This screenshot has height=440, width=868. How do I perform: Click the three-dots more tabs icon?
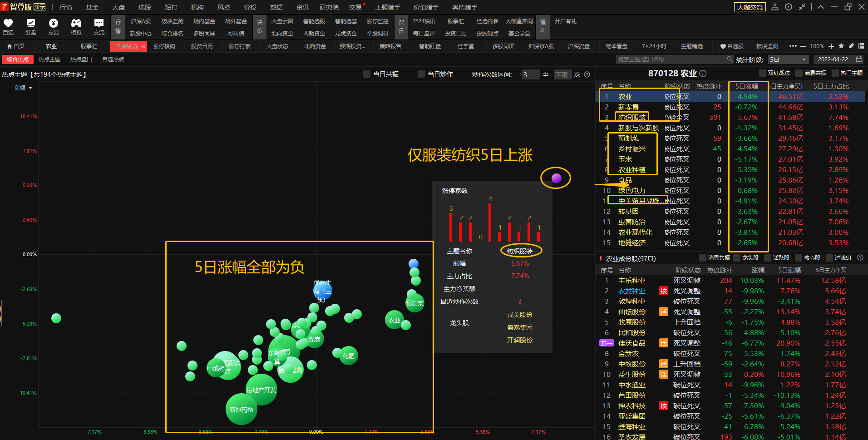point(793,46)
